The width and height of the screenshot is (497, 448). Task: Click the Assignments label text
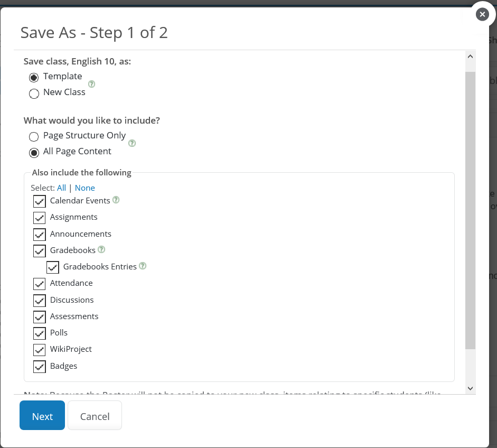[x=73, y=217]
